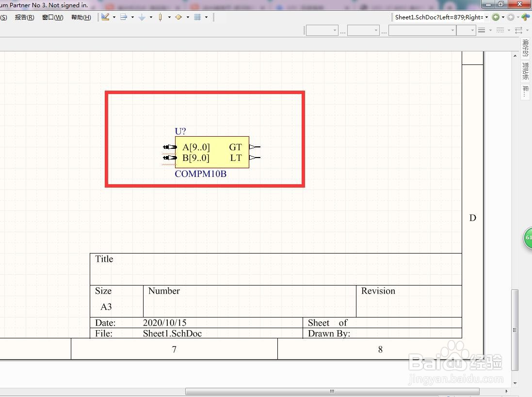532x397 pixels.
Task: Navigate back with green arrow
Action: click(495, 17)
